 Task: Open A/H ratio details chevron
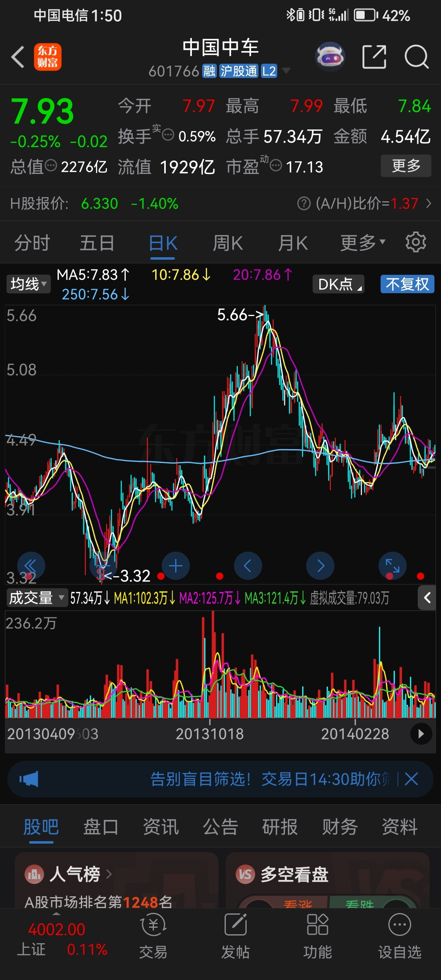pos(428,203)
